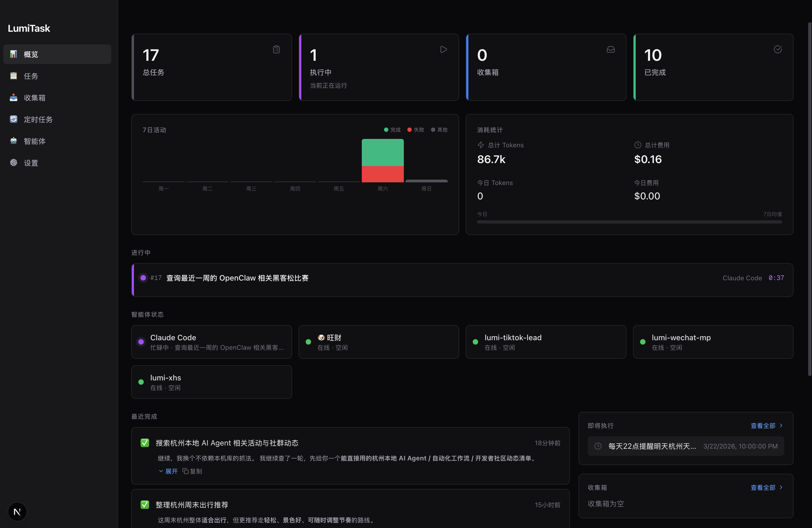Click the bar chart icon next to 概览
The width and height of the screenshot is (812, 528).
coord(13,54)
